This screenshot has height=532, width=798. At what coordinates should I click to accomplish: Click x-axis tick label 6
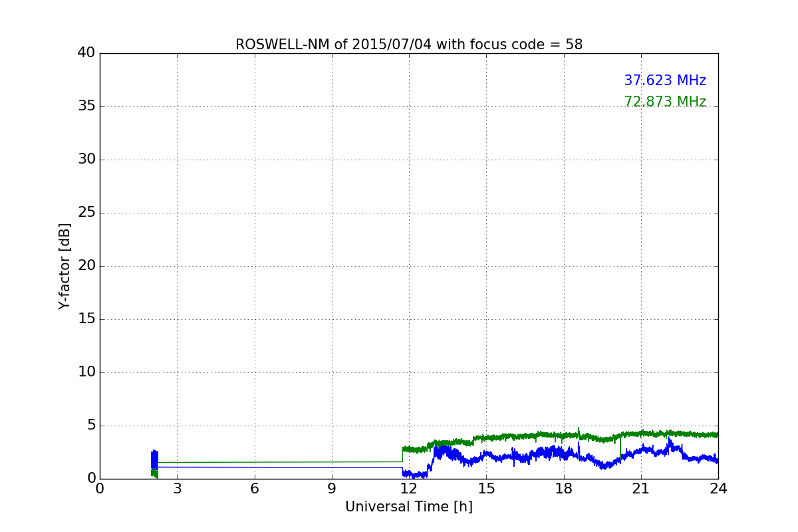255,489
